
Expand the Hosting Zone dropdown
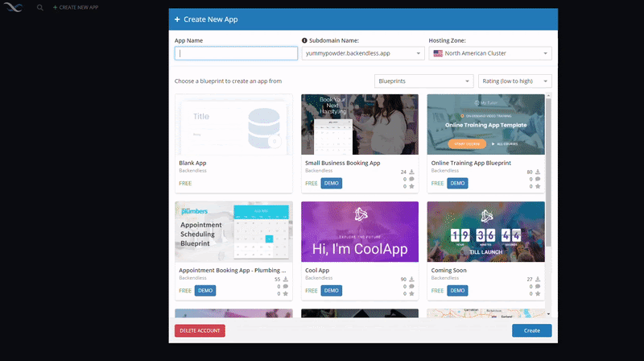click(x=489, y=54)
